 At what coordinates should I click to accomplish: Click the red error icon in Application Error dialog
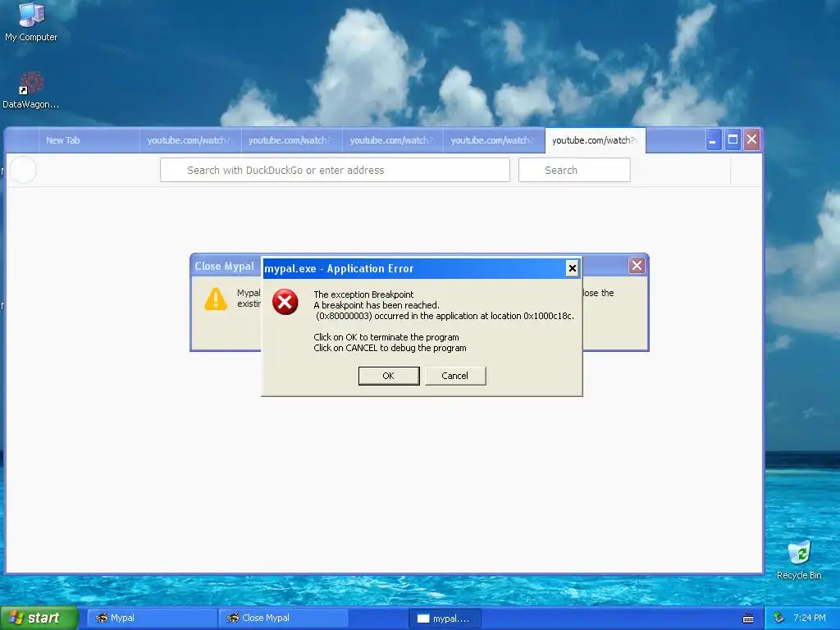tap(285, 302)
